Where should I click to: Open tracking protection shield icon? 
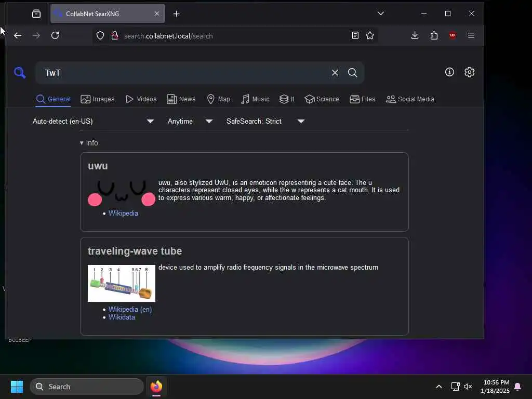pos(100,36)
